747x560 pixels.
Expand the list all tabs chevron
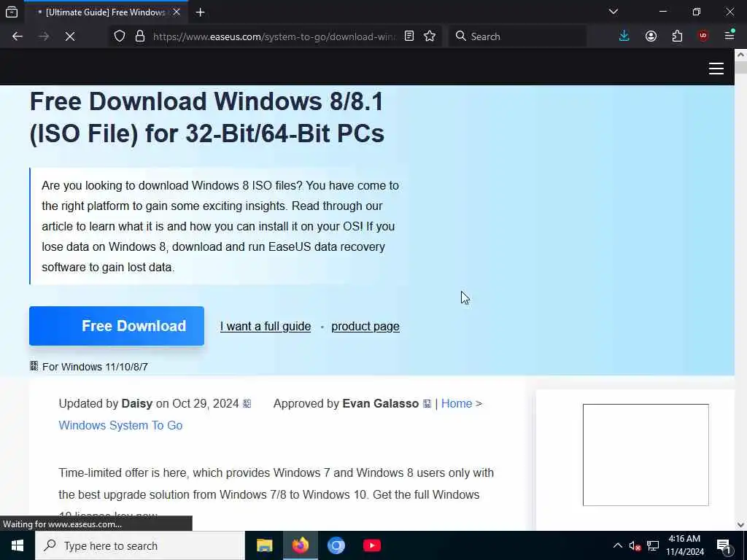click(x=613, y=12)
